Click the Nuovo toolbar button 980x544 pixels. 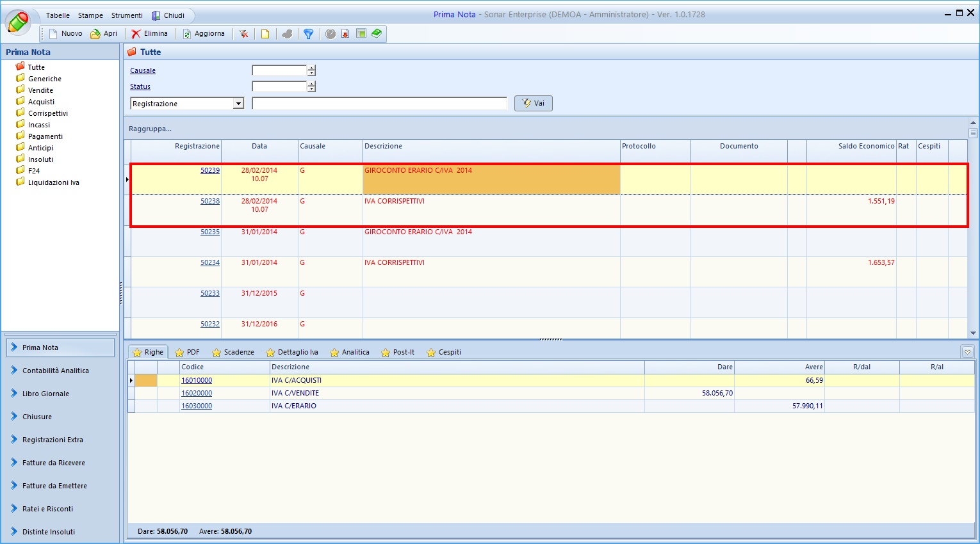tap(66, 34)
